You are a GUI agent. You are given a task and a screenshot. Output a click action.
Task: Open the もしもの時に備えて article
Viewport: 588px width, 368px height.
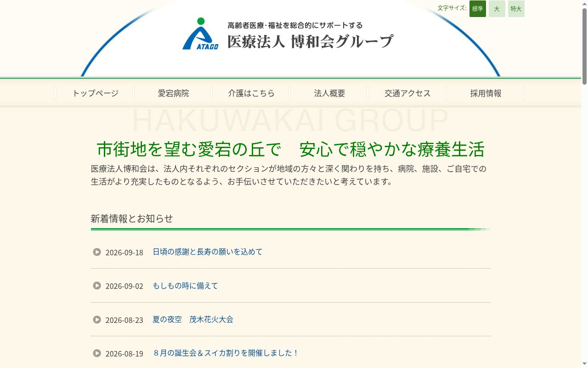[185, 286]
